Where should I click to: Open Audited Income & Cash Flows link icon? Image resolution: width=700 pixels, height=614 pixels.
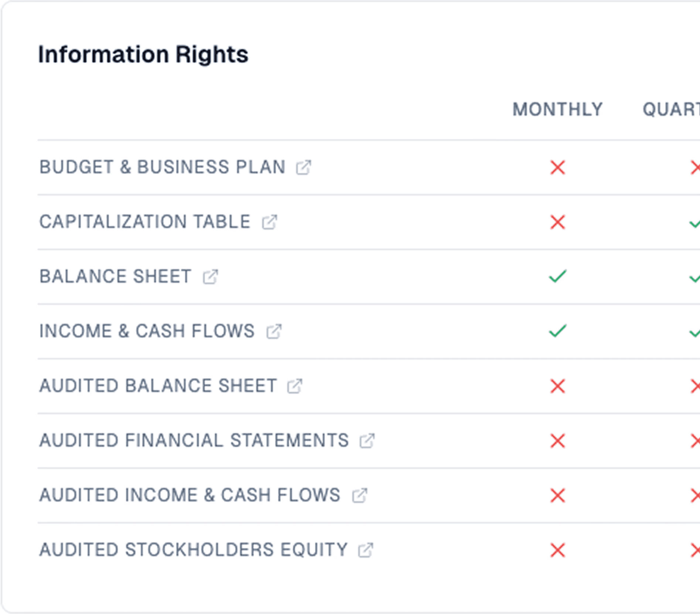[x=359, y=495]
